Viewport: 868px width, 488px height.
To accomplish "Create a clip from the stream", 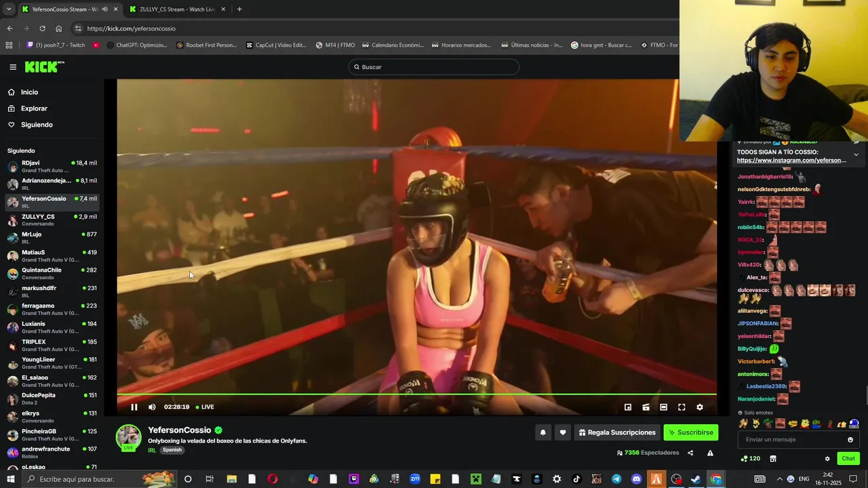I will (646, 407).
